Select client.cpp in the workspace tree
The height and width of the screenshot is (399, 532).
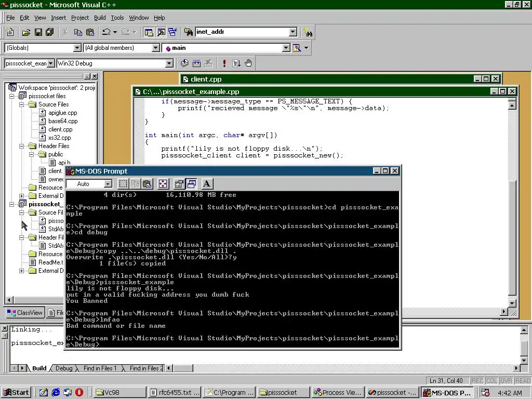pos(60,129)
